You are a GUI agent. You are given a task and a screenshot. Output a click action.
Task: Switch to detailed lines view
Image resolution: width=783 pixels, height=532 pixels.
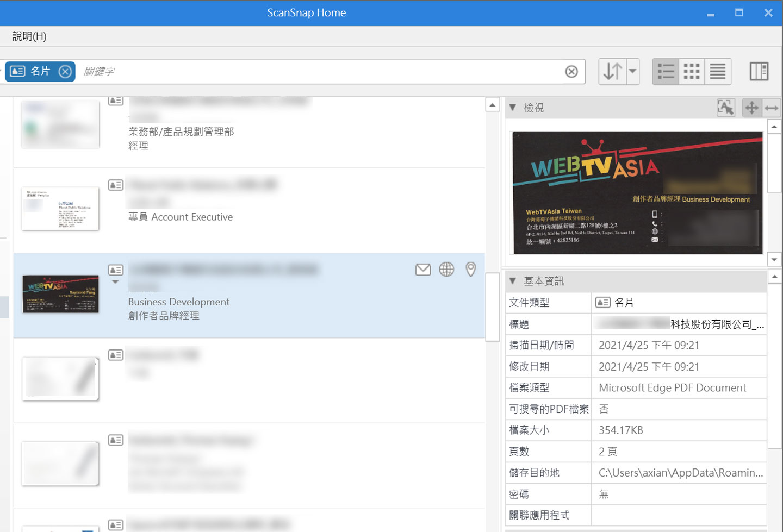tap(718, 72)
